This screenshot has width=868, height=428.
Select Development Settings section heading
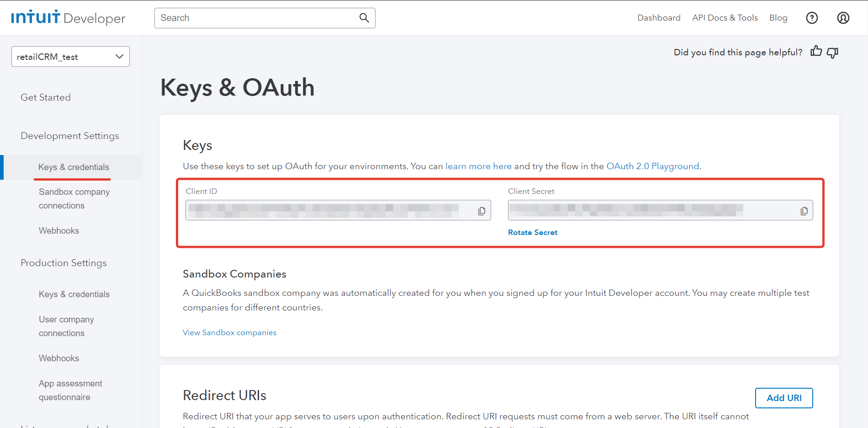click(x=70, y=136)
